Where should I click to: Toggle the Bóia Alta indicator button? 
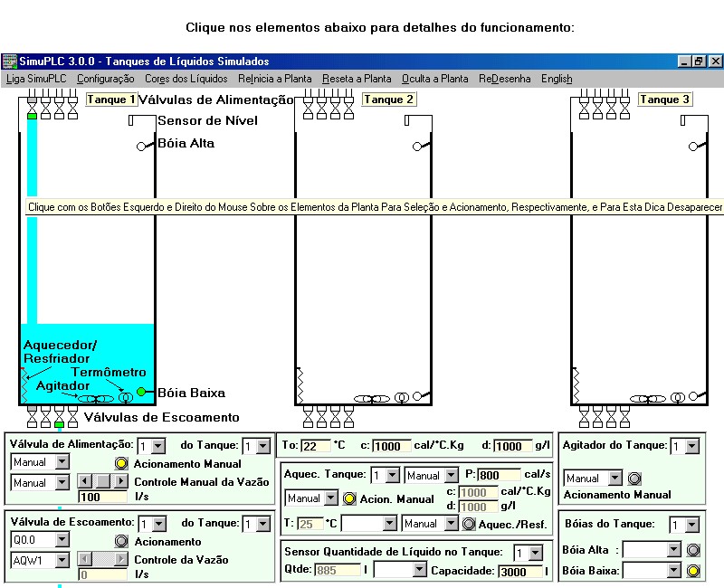click(x=693, y=550)
